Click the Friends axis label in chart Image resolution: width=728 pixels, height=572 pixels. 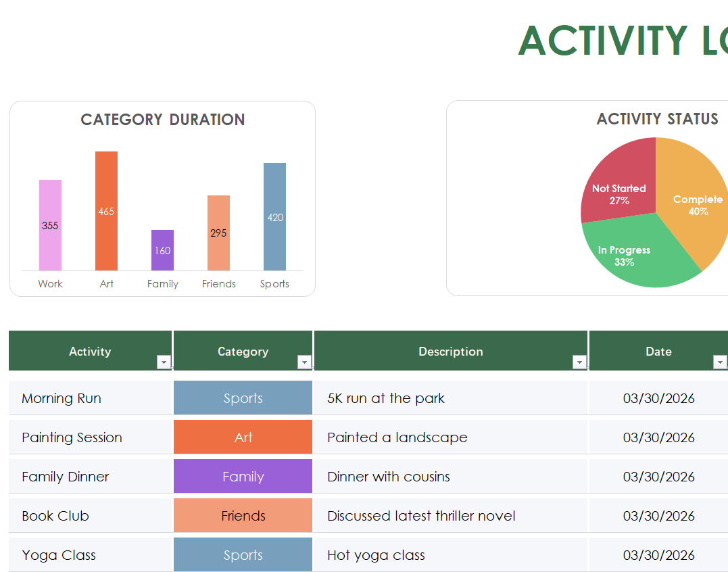coord(219,284)
